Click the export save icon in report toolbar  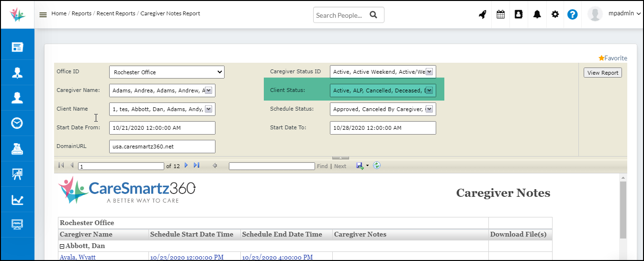(360, 166)
